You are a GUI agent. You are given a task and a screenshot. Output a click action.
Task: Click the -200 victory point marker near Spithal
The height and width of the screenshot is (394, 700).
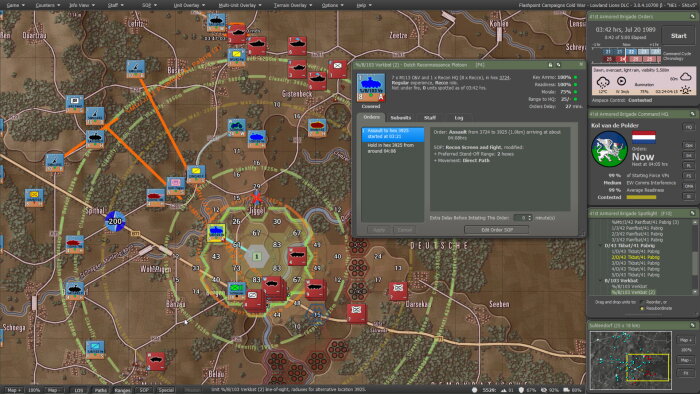pyautogui.click(x=115, y=221)
